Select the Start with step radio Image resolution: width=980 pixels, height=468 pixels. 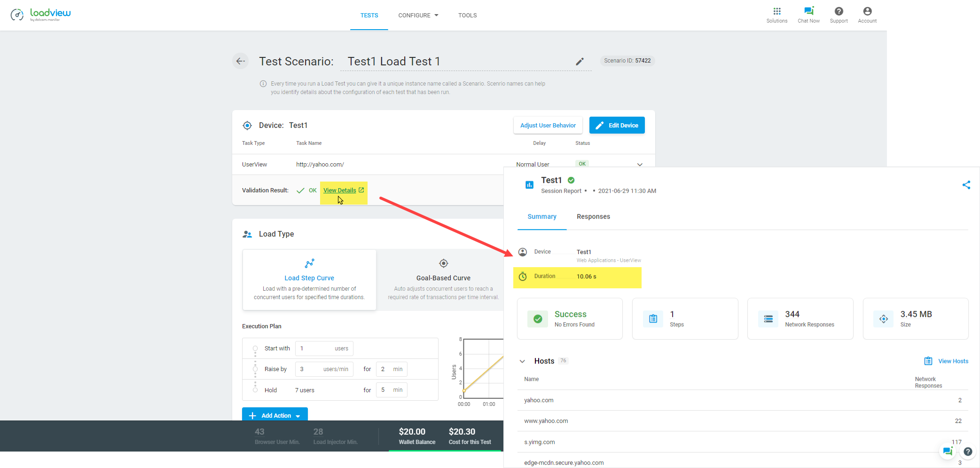point(255,349)
